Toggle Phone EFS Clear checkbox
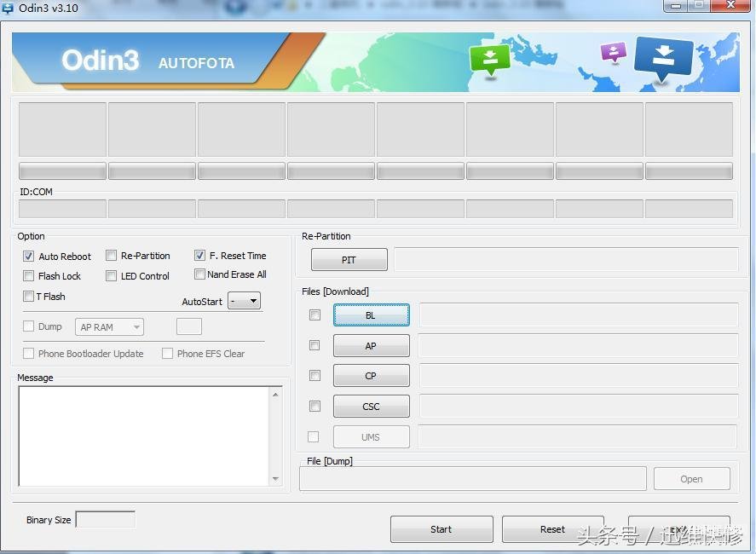Viewport: 756px width, 554px height. coord(167,353)
